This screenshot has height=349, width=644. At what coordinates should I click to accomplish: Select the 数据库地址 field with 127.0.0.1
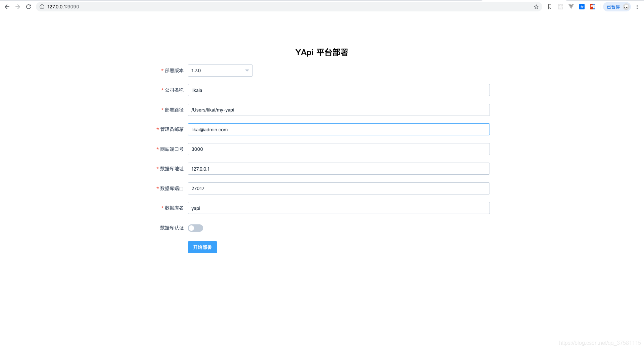339,169
